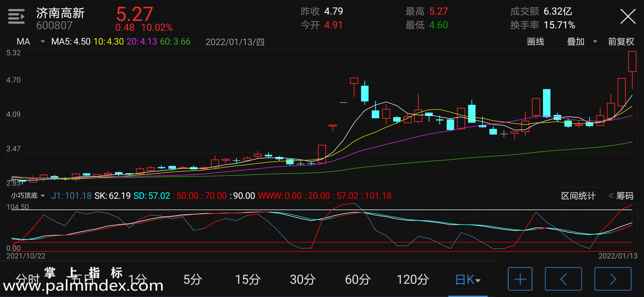The width and height of the screenshot is (644, 297).
Task: Tap the MA5: 4.50 label
Action: point(71,42)
